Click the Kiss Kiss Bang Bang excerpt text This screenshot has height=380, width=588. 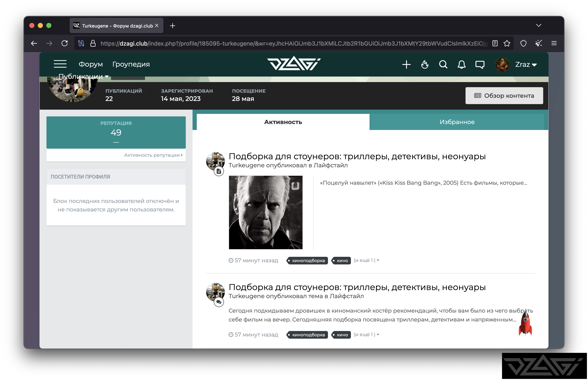tap(423, 183)
